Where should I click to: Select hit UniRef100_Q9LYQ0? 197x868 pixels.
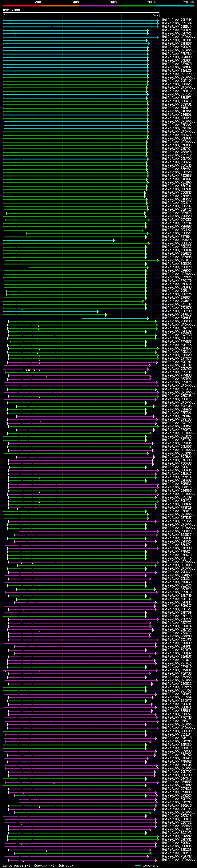click(x=177, y=159)
